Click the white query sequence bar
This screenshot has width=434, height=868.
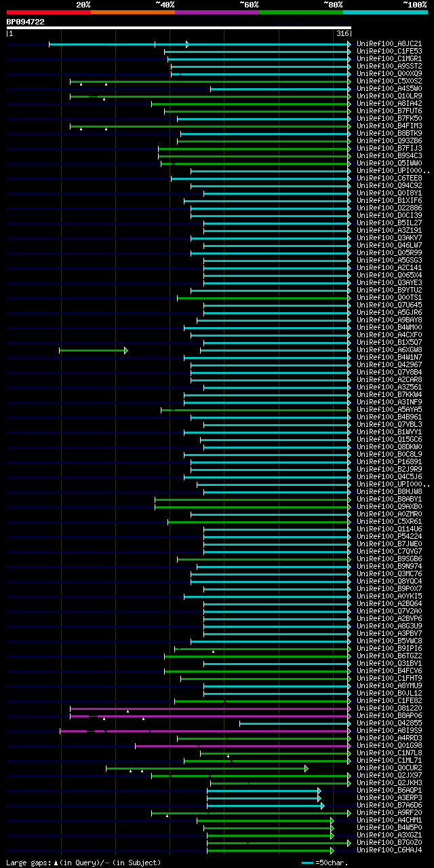179,28
